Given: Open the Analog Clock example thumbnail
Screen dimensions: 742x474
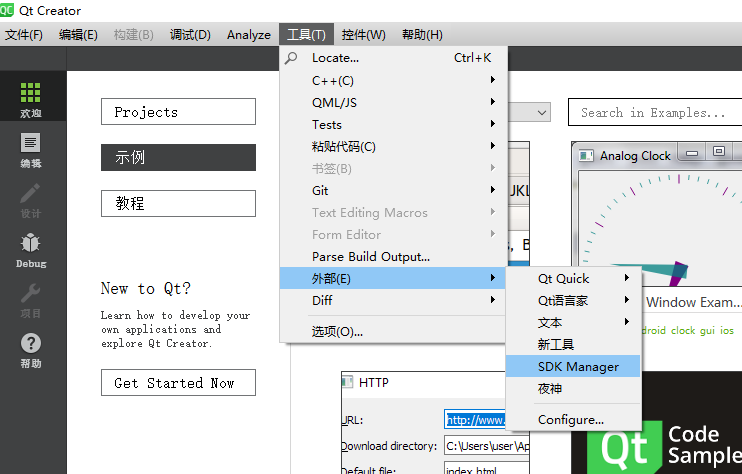Looking at the screenshot, I should point(657,213).
